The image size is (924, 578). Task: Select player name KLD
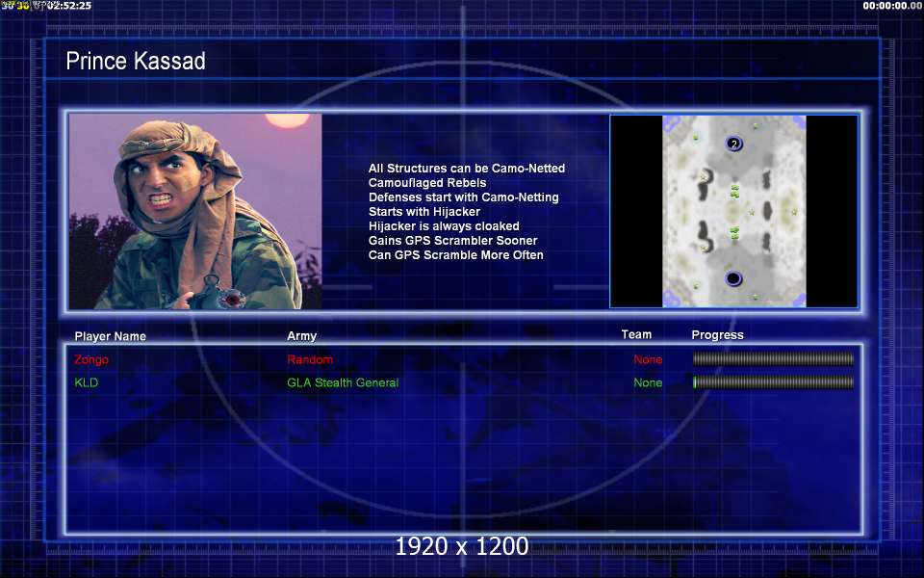click(86, 382)
